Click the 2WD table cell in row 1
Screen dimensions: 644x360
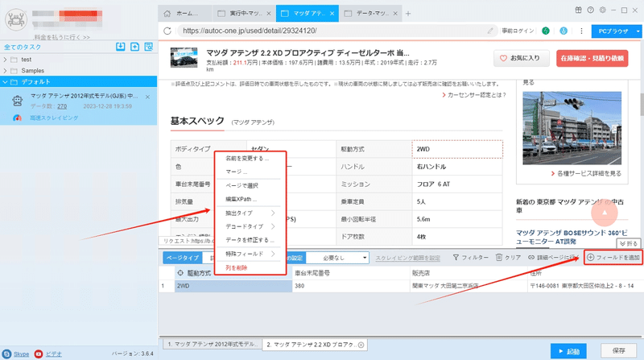coord(233,286)
